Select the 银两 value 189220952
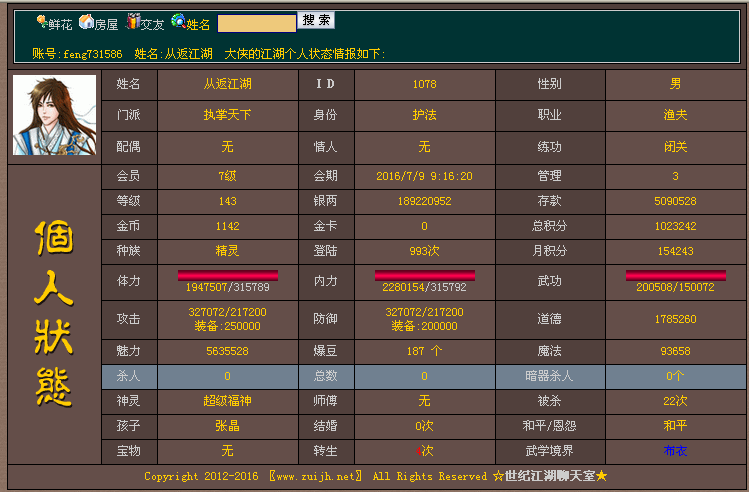Image resolution: width=749 pixels, height=492 pixels. (425, 201)
